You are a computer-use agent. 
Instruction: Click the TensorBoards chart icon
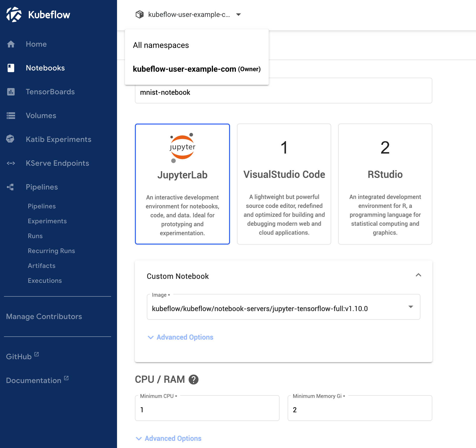[11, 92]
